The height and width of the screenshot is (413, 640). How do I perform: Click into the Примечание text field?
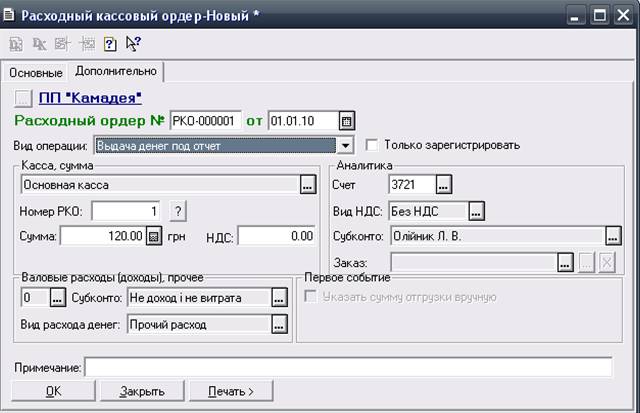tap(348, 368)
